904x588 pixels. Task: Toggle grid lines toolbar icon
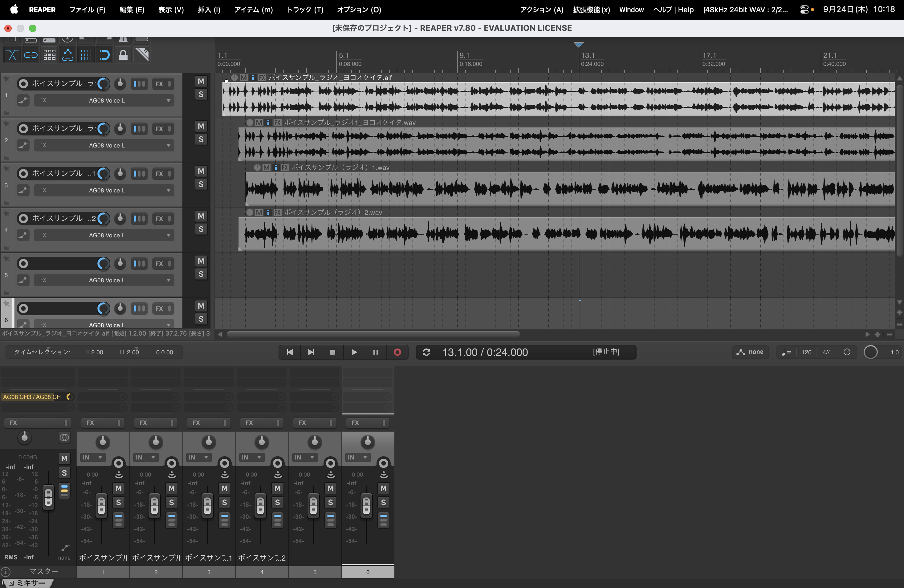tap(86, 55)
